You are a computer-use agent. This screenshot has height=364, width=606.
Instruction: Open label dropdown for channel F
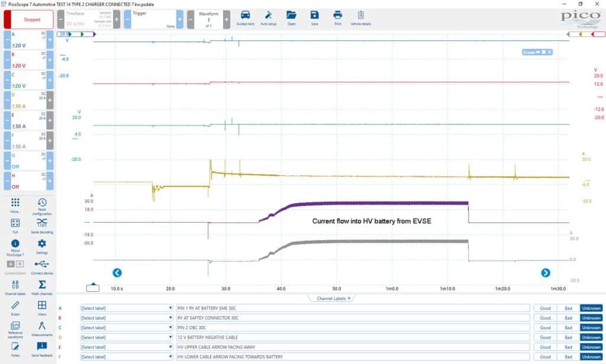(127, 357)
